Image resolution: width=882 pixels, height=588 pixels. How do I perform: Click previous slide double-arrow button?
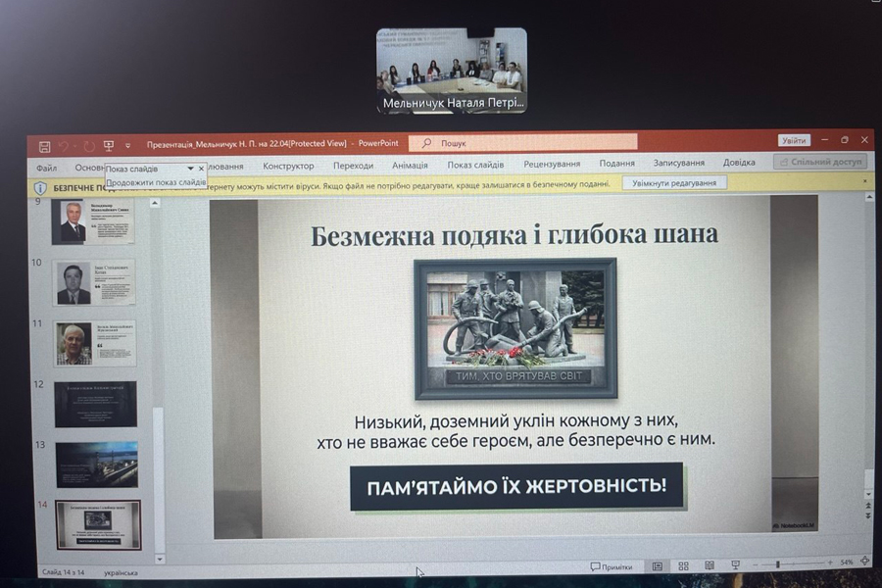click(868, 506)
